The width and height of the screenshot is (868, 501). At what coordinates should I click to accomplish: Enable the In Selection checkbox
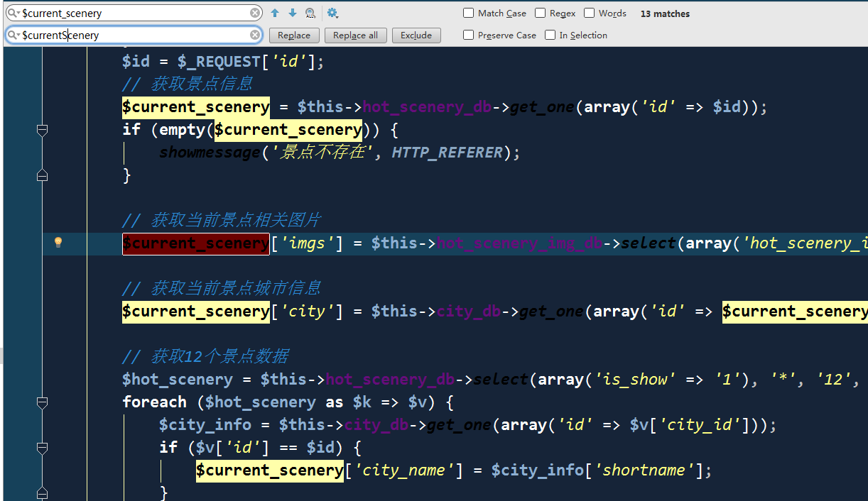550,35
